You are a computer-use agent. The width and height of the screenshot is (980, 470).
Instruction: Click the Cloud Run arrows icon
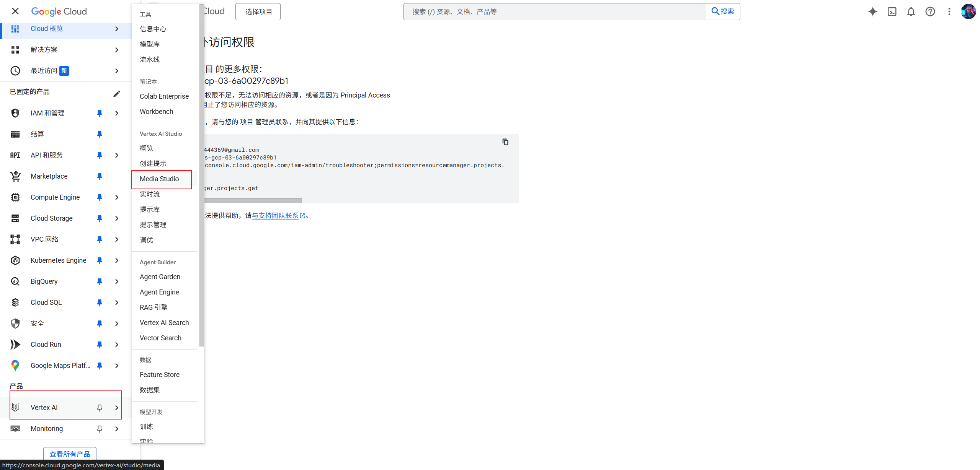pos(15,345)
